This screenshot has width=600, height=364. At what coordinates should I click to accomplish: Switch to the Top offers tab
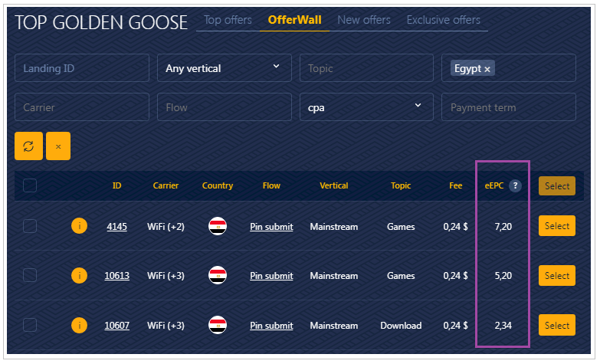(x=228, y=20)
